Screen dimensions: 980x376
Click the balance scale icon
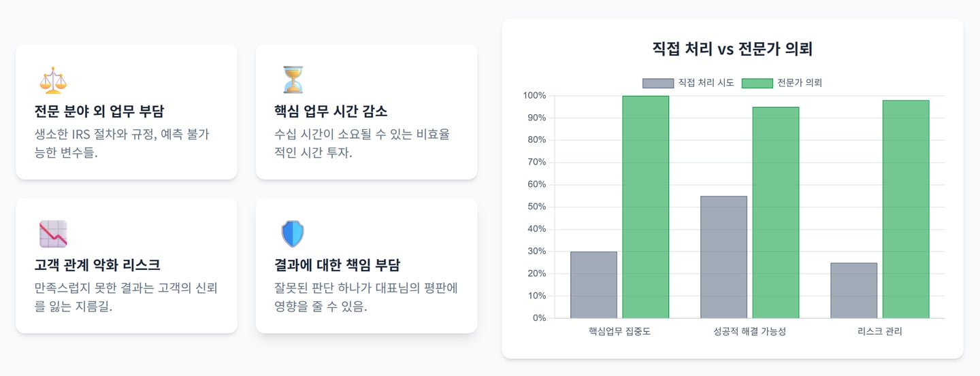point(53,80)
